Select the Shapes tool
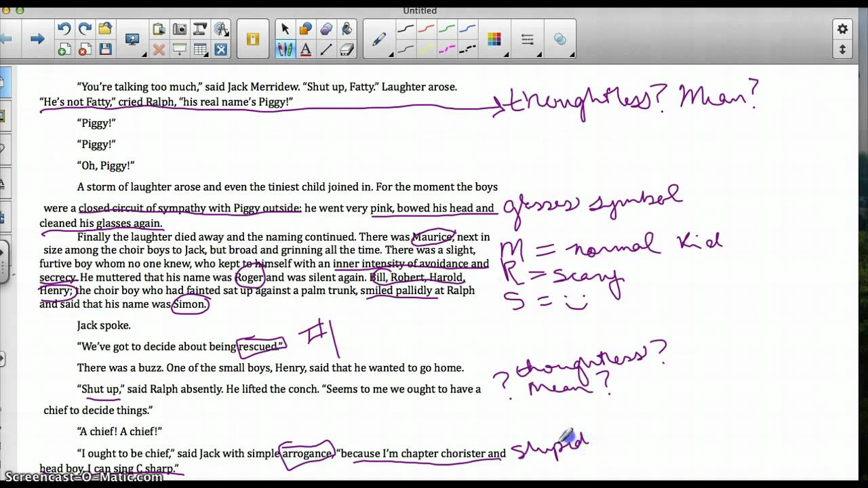The width and height of the screenshot is (868, 488). (x=305, y=28)
